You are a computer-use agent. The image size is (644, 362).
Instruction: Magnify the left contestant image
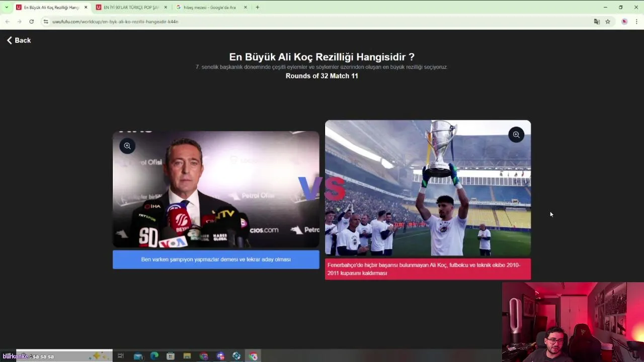pos(127,146)
